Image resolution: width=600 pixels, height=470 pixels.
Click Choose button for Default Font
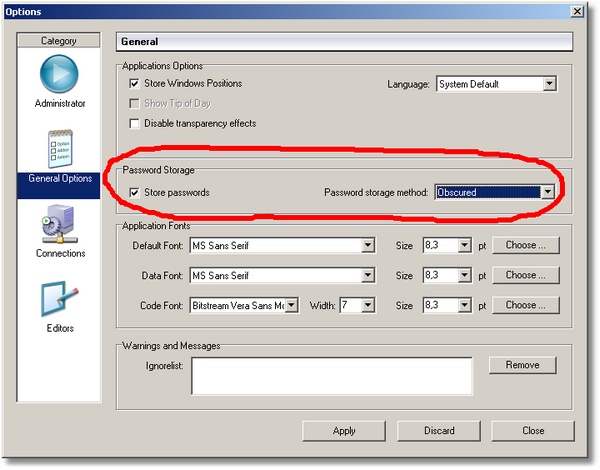(x=526, y=245)
